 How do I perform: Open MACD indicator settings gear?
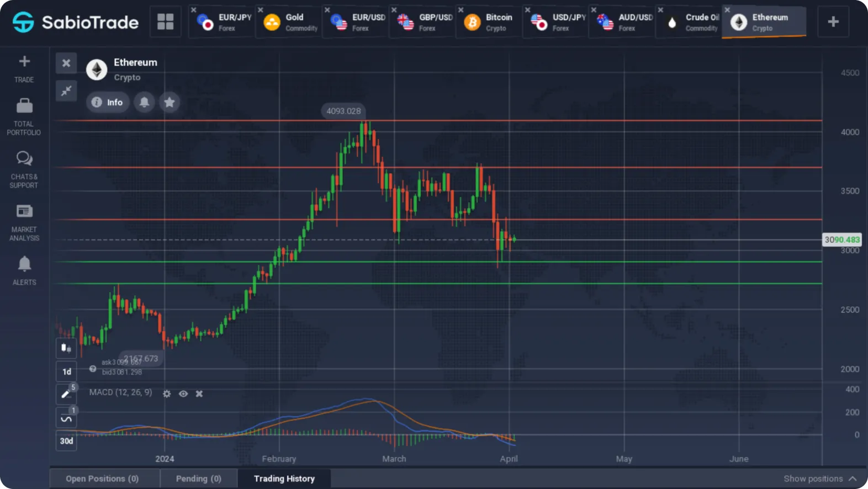167,394
